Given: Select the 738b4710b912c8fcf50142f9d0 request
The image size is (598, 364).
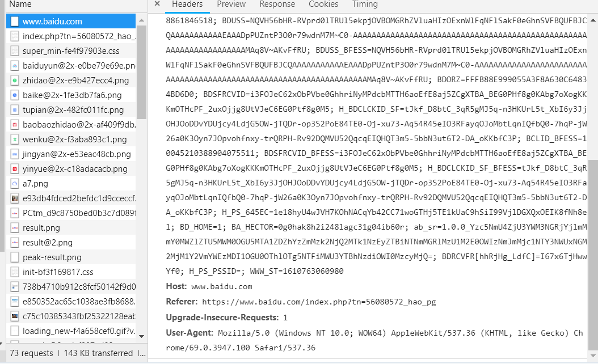Looking at the screenshot, I should (x=71, y=287).
